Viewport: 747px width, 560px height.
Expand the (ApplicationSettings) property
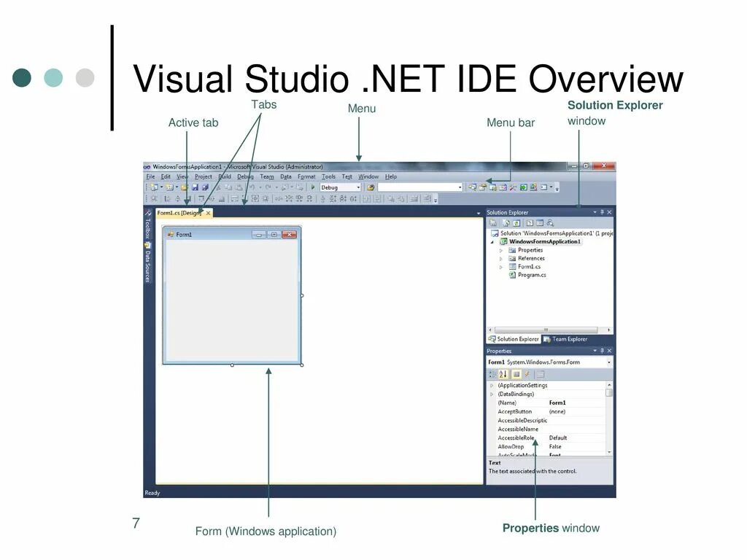click(492, 386)
